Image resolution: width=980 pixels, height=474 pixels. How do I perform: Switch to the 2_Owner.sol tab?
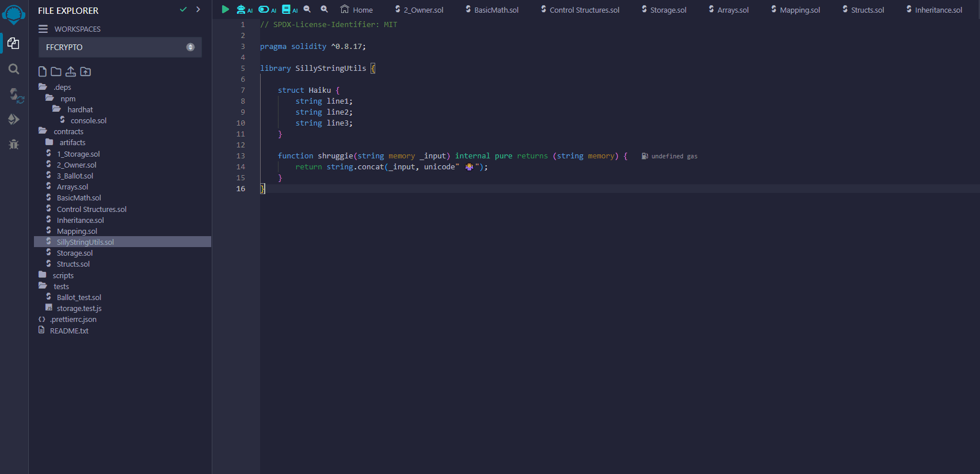click(x=419, y=10)
